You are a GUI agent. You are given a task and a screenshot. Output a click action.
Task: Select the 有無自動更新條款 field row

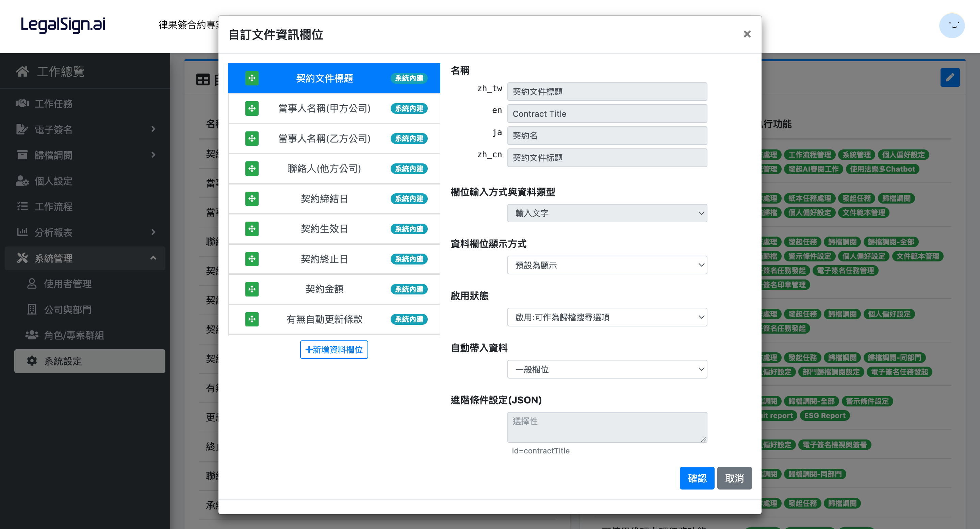tap(333, 319)
